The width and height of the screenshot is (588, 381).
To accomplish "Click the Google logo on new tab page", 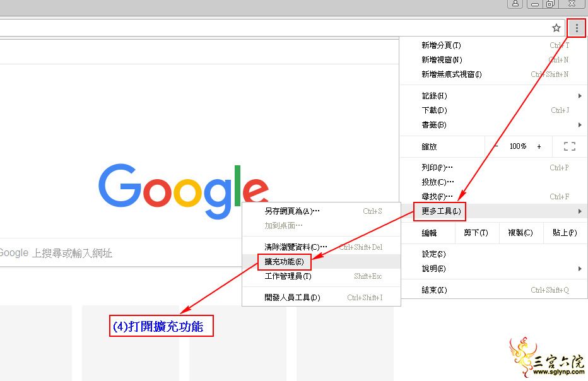I will (184, 191).
